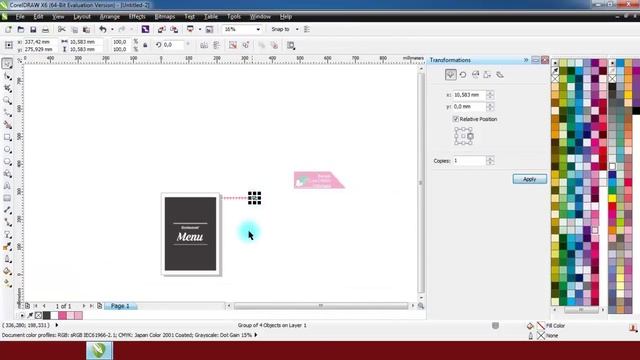Increment the Copies value stepper
This screenshot has height=360, width=640.
490,158
